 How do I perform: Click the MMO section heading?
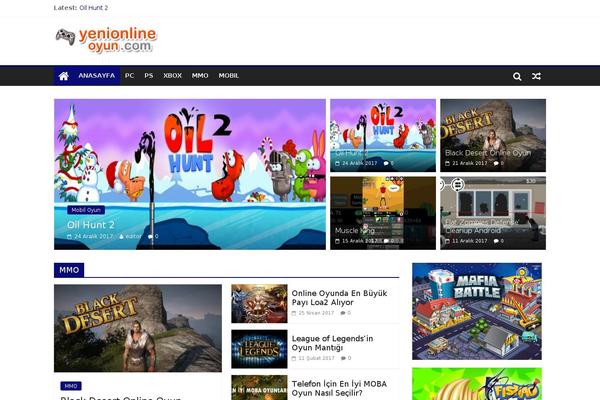[69, 270]
